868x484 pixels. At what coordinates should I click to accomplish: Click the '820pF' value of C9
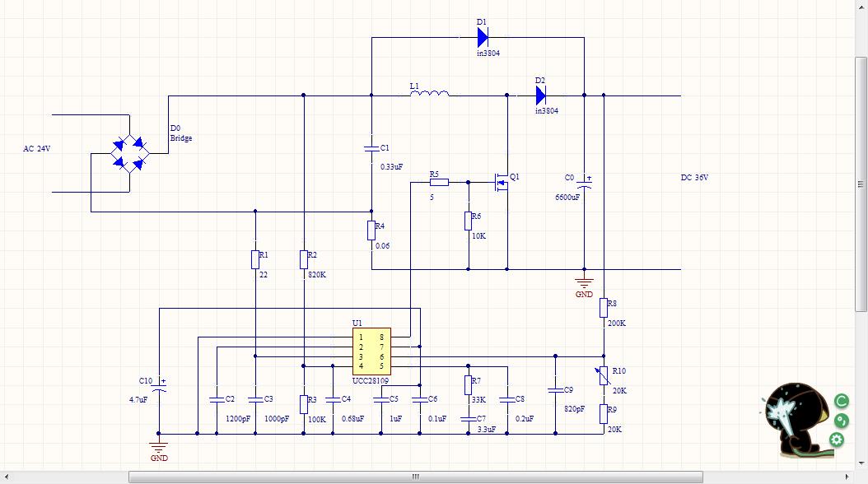click(575, 409)
